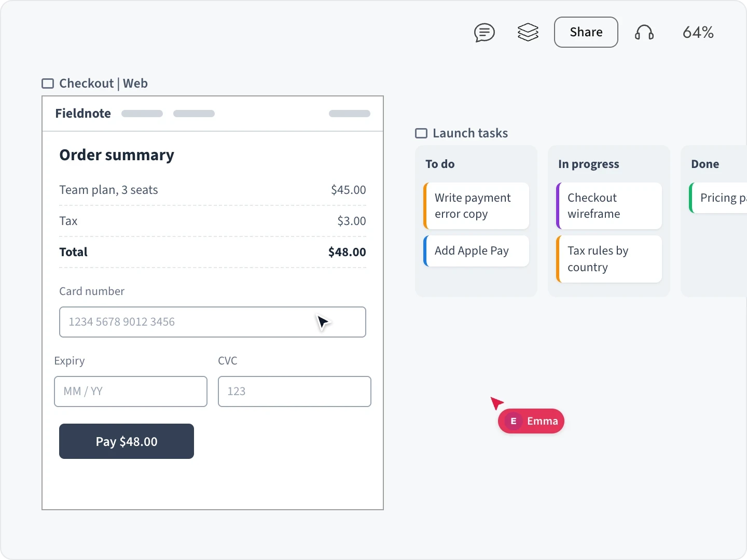Click the Tax row label
Viewport: 747px width, 560px height.
point(68,221)
